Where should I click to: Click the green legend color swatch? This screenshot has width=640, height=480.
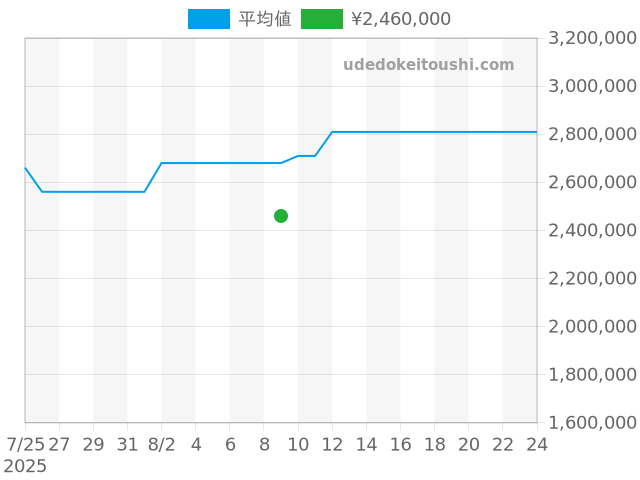(321, 19)
